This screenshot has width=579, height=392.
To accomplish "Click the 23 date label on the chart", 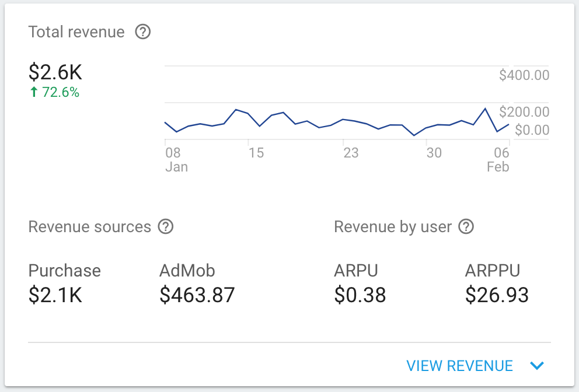I will click(x=351, y=153).
